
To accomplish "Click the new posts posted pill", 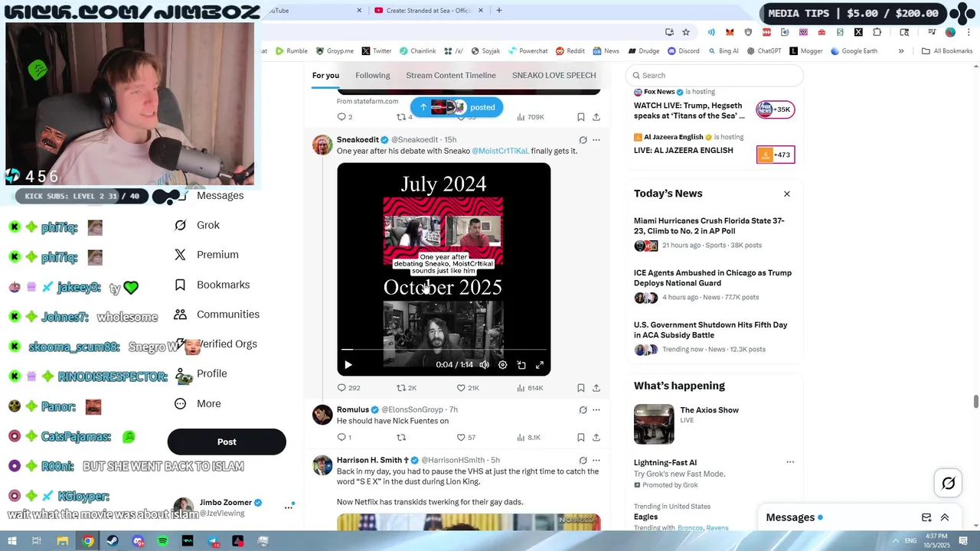I will click(456, 107).
